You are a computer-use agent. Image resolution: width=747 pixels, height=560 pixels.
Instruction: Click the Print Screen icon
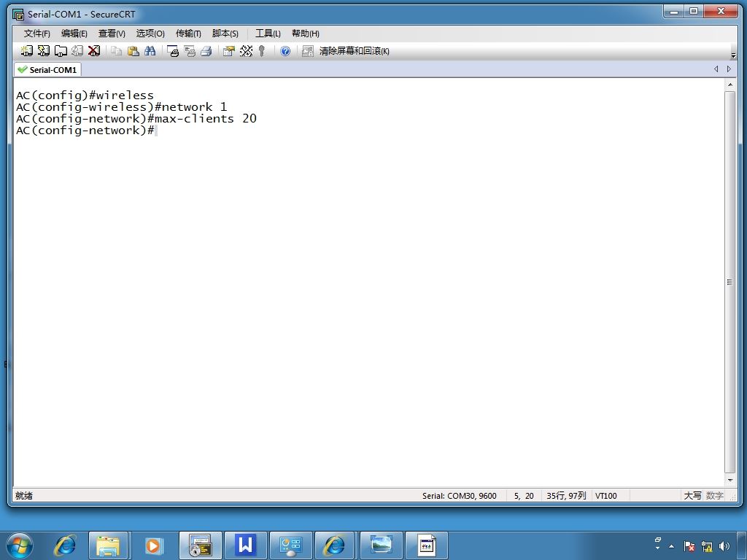(172, 51)
